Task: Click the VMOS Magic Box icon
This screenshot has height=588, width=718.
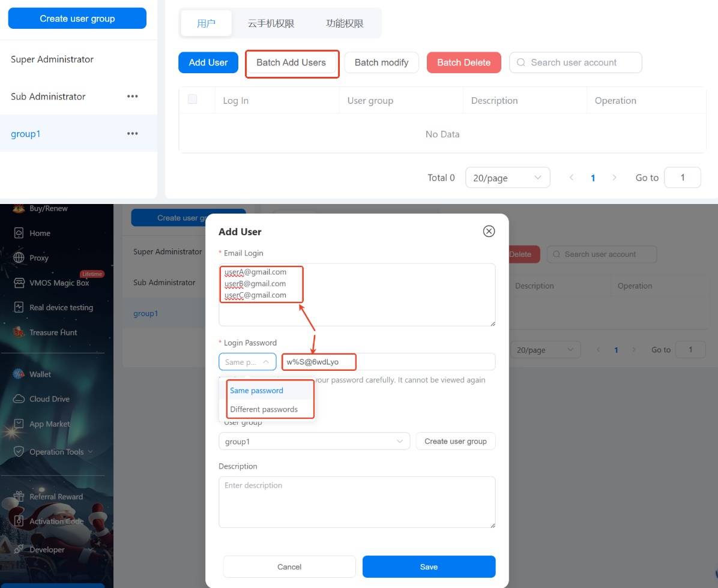Action: (x=19, y=283)
